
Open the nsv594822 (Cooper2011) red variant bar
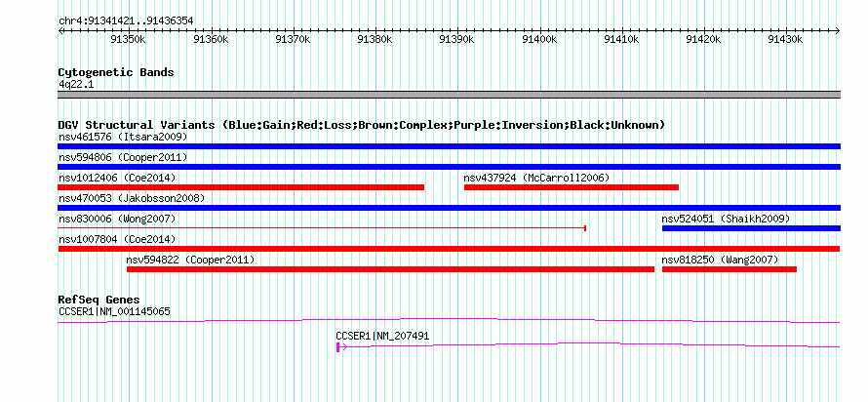(x=390, y=269)
